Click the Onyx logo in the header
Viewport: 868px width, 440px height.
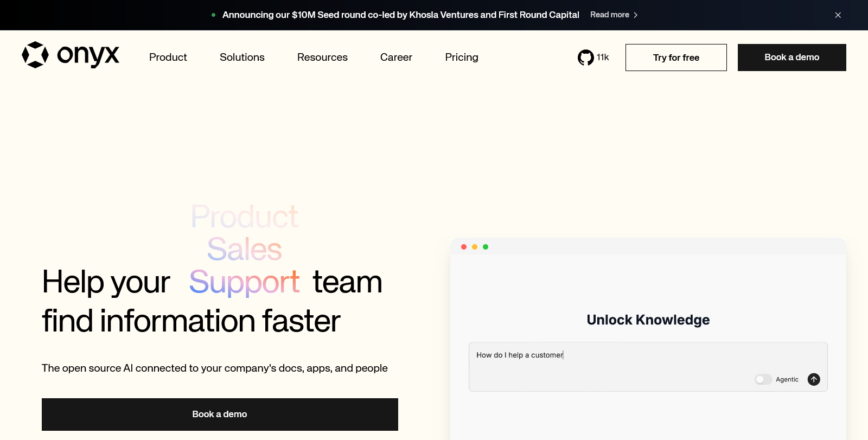coord(71,55)
